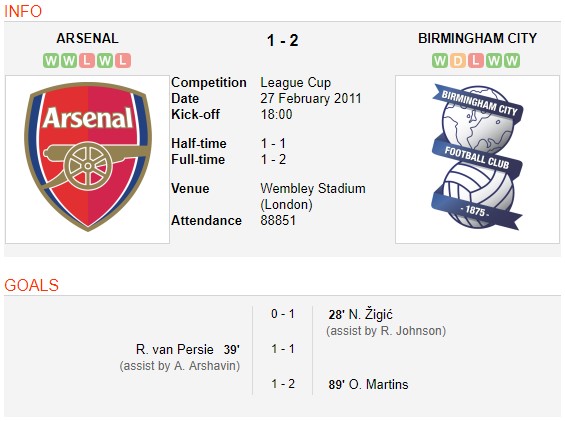Click Arsenal's last L form badge
Screen dimensions: 565x421
123,61
